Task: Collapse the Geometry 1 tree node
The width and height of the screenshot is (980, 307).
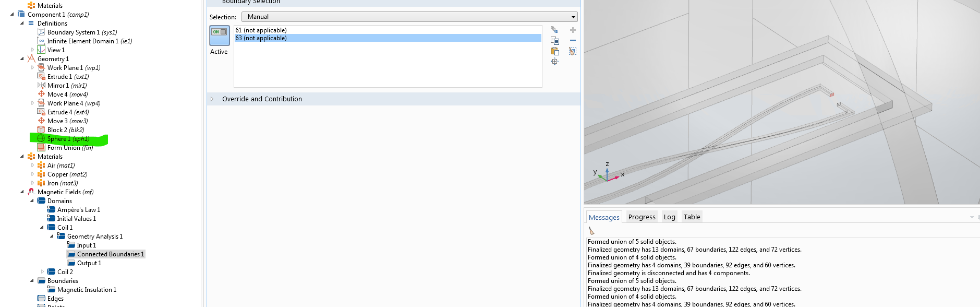Action: click(22, 59)
